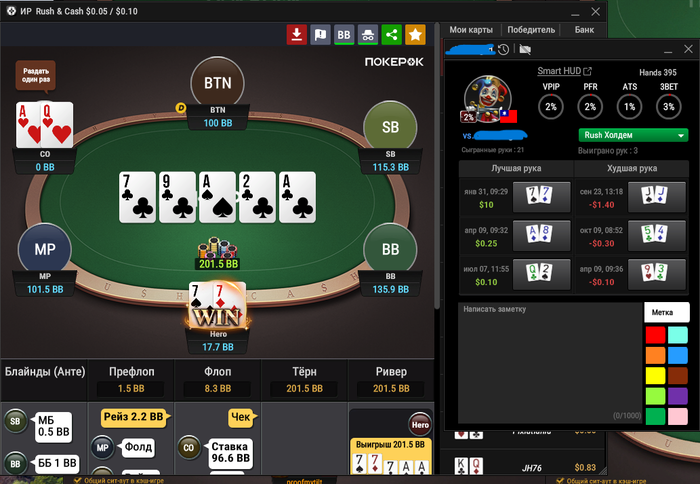The height and width of the screenshot is (484, 700).
Task: Share the hand with green share icon
Action: click(392, 34)
